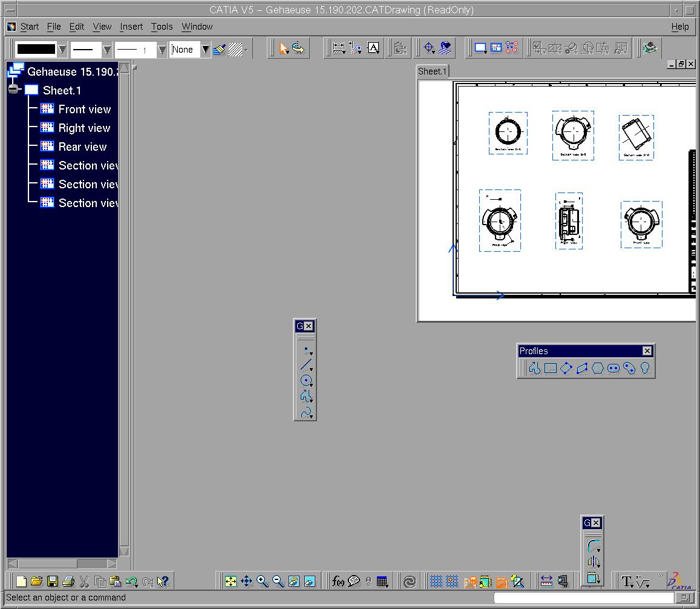Open the line thickness dropdown arrow
This screenshot has width=700, height=609.
tap(107, 49)
